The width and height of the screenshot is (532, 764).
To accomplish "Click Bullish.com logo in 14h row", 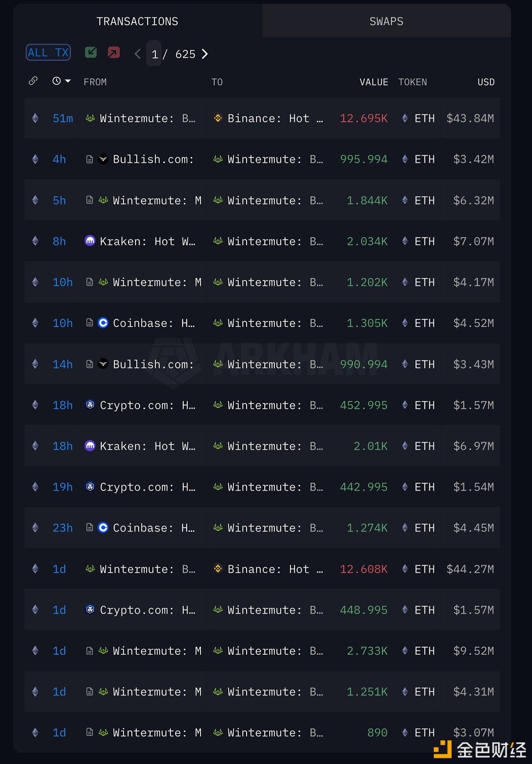I will tap(103, 364).
